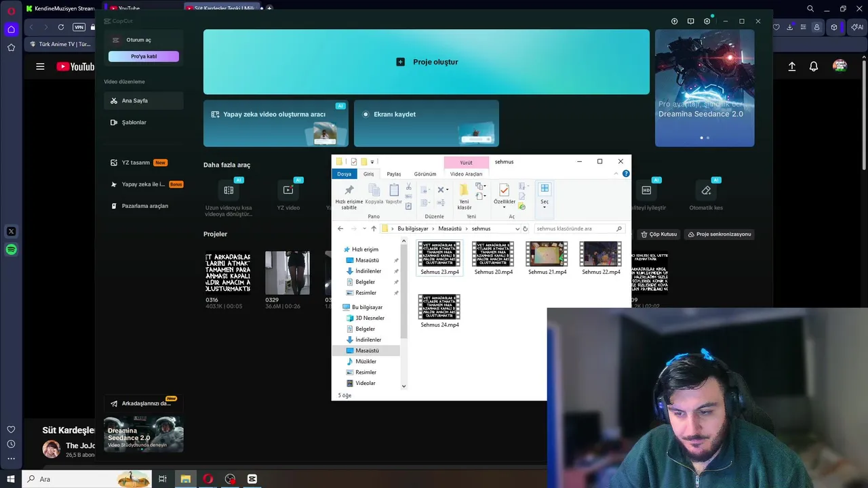Create a folder with Yeni klasör

[x=465, y=197]
